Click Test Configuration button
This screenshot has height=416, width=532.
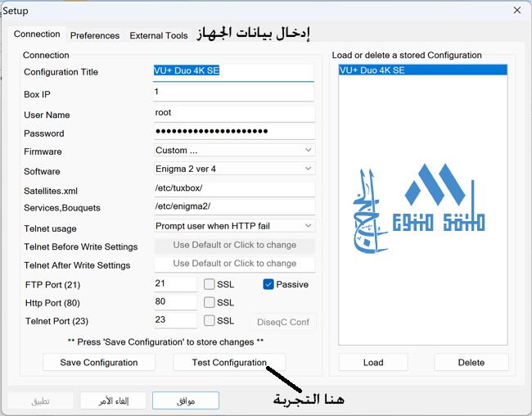pos(229,362)
